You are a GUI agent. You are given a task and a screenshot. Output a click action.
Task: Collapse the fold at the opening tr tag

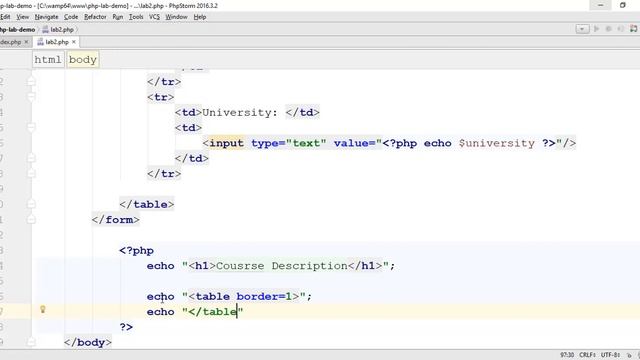point(31,97)
